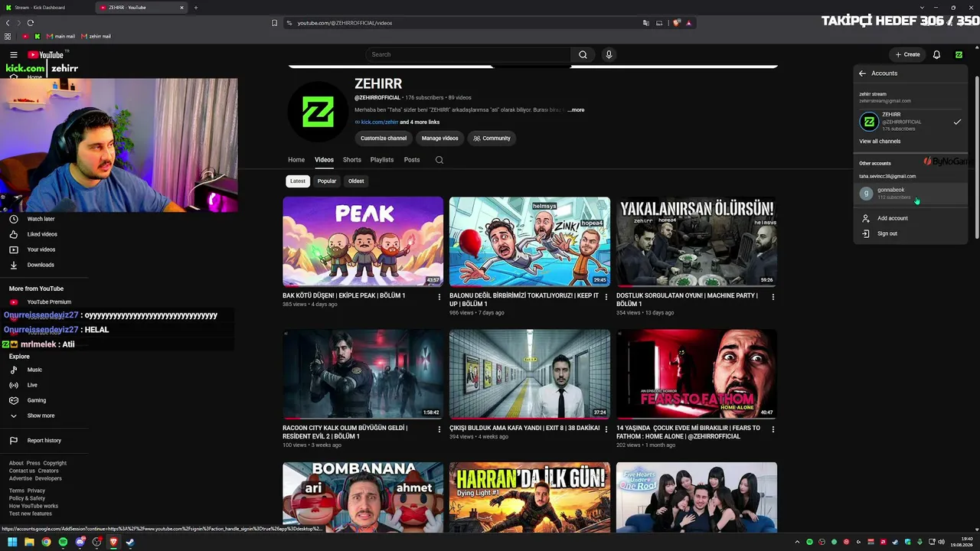Click the browser address bar URL

click(345, 23)
